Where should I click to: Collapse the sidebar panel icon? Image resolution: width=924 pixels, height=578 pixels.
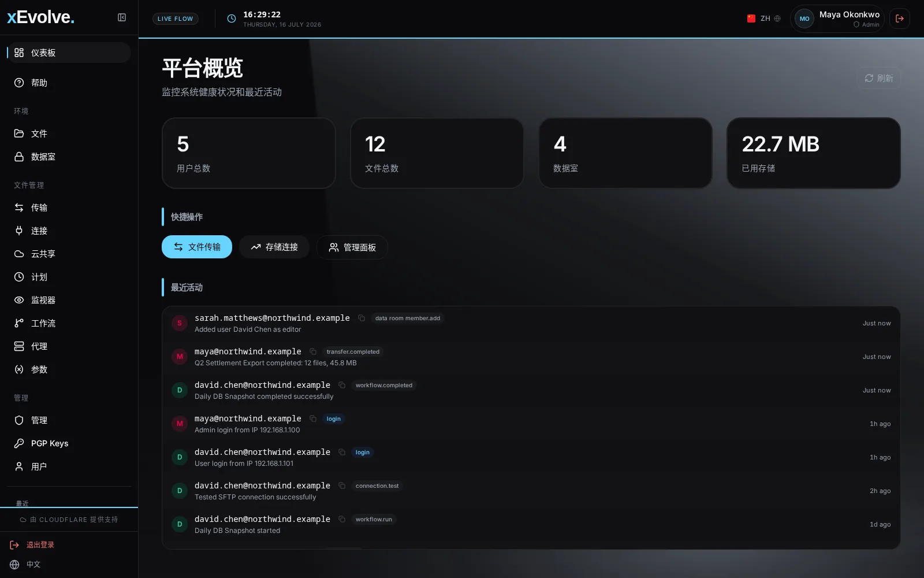click(x=122, y=17)
